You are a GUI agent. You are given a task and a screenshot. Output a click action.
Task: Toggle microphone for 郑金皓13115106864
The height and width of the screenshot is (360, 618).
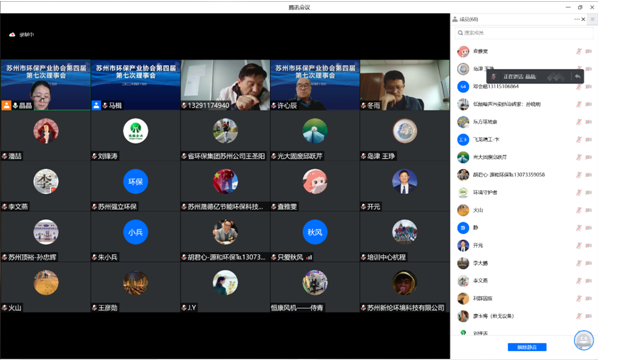click(579, 86)
